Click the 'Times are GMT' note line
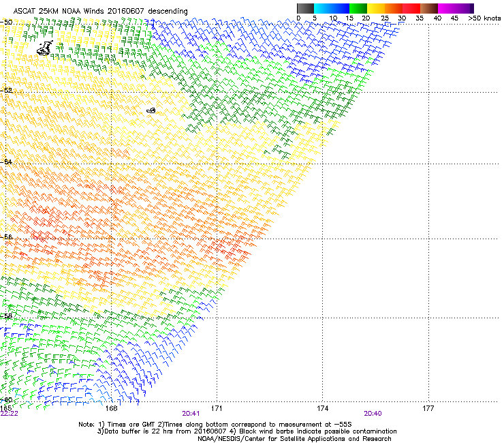Image resolution: width=504 pixels, height=443 pixels. click(215, 425)
